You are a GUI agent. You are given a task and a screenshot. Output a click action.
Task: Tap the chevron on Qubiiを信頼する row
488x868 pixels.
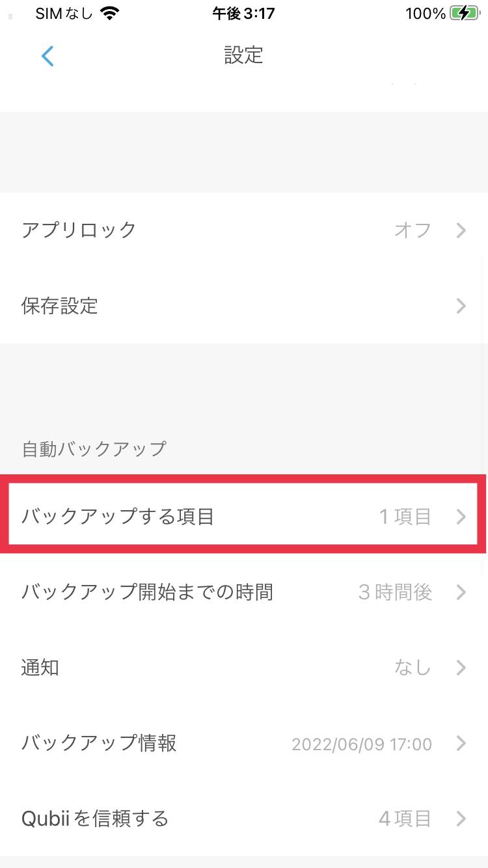(461, 819)
